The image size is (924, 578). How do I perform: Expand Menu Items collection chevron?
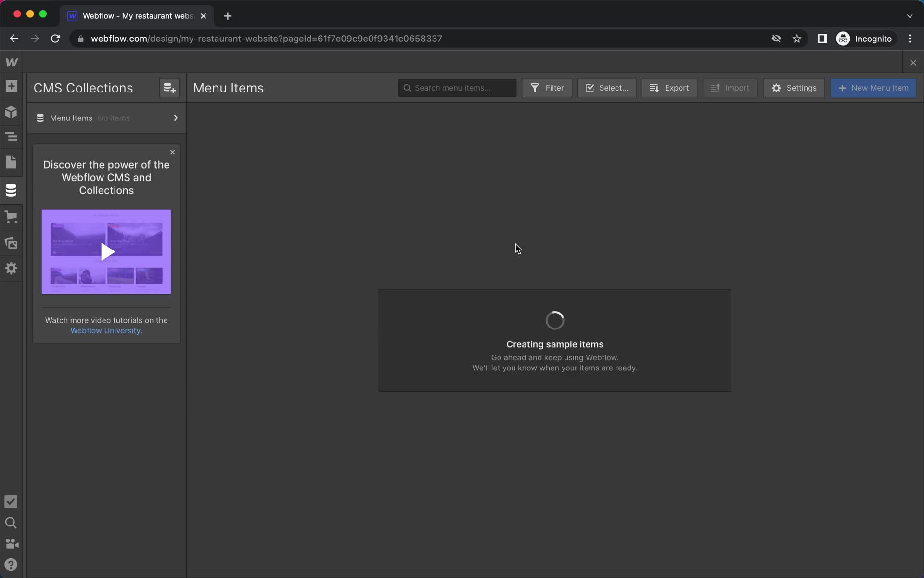click(176, 118)
